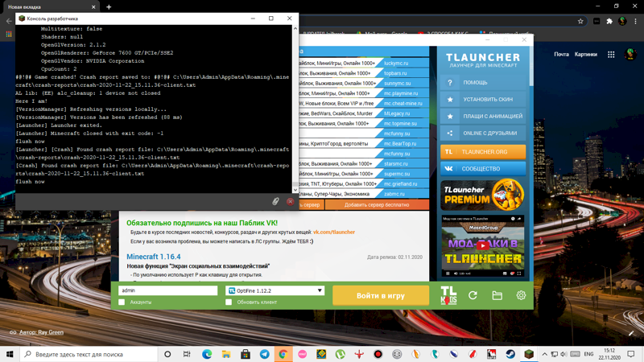This screenshot has width=644, height=362.
Task: Open the Minecraft folder icon
Action: [497, 295]
